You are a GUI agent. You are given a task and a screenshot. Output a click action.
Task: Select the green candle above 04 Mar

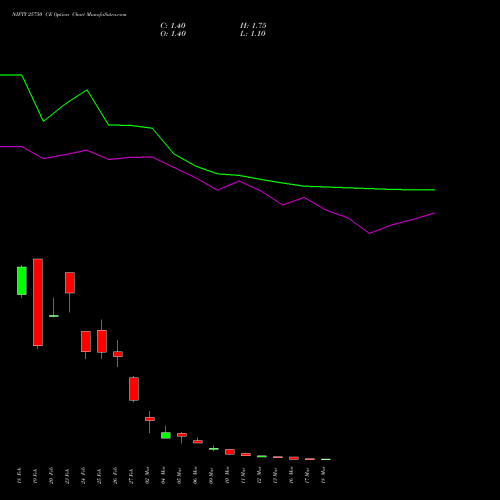(x=166, y=435)
